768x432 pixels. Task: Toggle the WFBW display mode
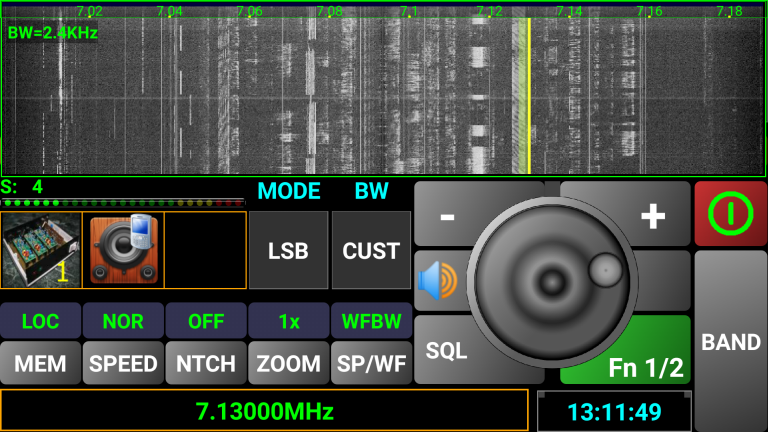(x=372, y=321)
